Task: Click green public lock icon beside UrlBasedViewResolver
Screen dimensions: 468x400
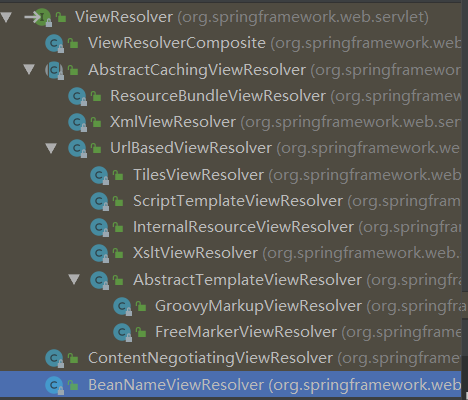Action: pyautogui.click(x=96, y=148)
